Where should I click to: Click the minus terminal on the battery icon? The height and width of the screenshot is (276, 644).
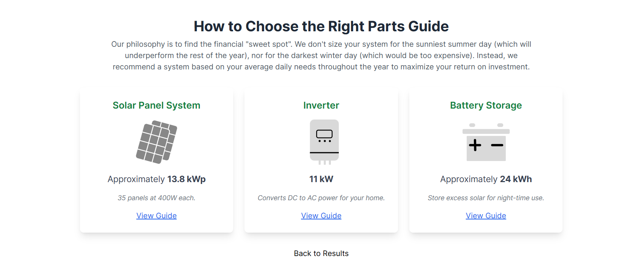[x=497, y=145]
